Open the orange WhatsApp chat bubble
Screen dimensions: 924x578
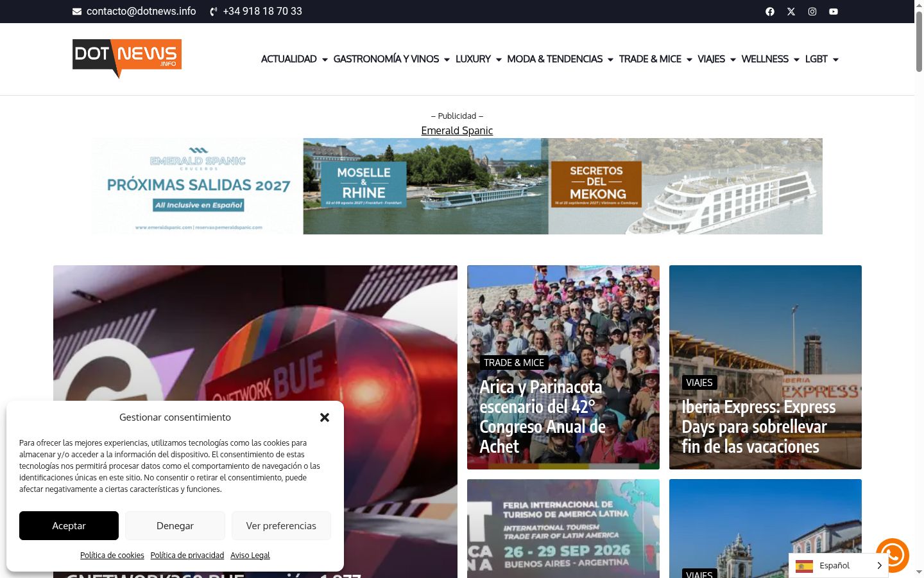coord(893,555)
